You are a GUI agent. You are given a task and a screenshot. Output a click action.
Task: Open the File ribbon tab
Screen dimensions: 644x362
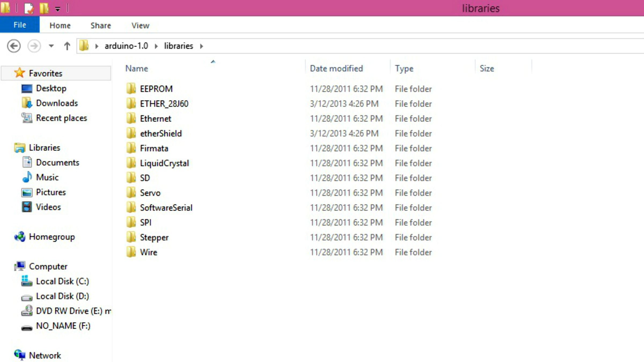pyautogui.click(x=20, y=25)
